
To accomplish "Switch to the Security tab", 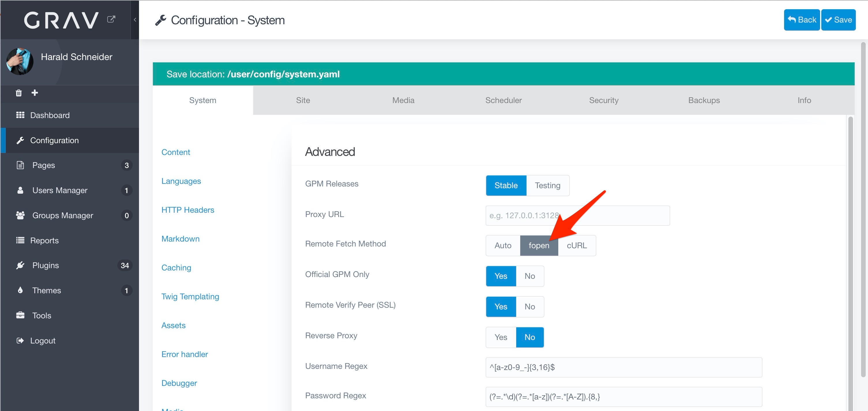I will [604, 100].
